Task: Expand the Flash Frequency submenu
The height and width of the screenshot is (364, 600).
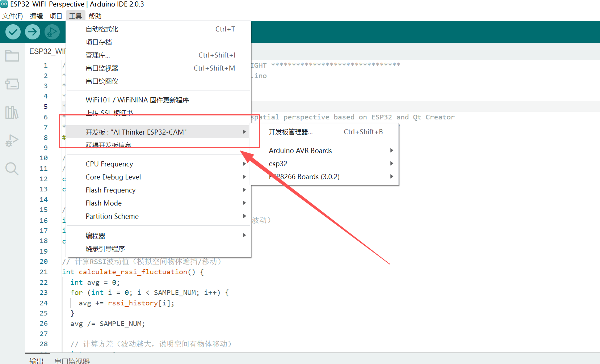Action: click(x=159, y=190)
